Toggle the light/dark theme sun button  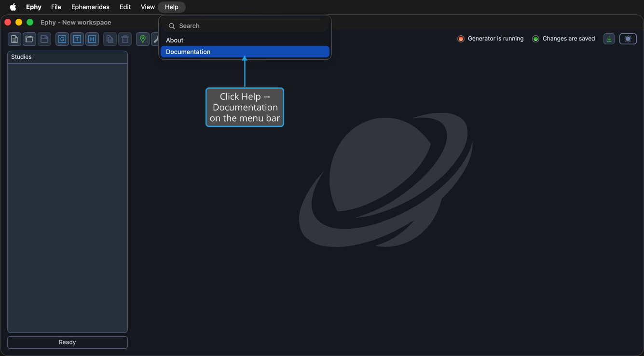628,39
